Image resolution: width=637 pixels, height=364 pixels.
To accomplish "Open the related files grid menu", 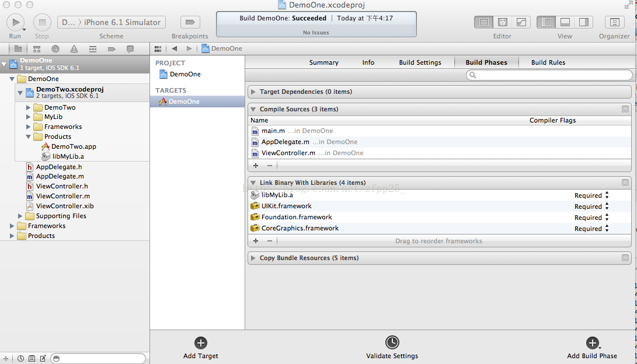I will 158,48.
